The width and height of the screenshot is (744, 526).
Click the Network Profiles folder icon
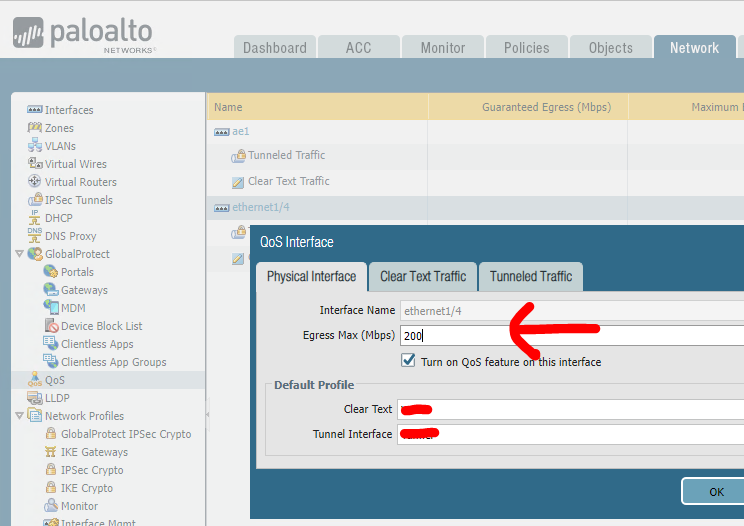click(35, 415)
